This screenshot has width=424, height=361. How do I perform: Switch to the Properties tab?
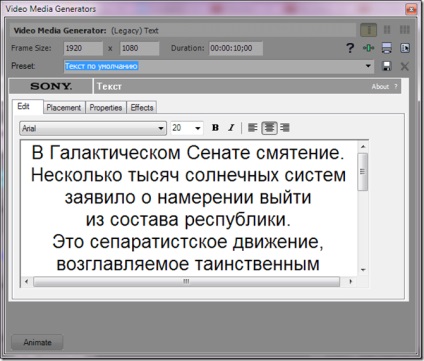tap(106, 108)
